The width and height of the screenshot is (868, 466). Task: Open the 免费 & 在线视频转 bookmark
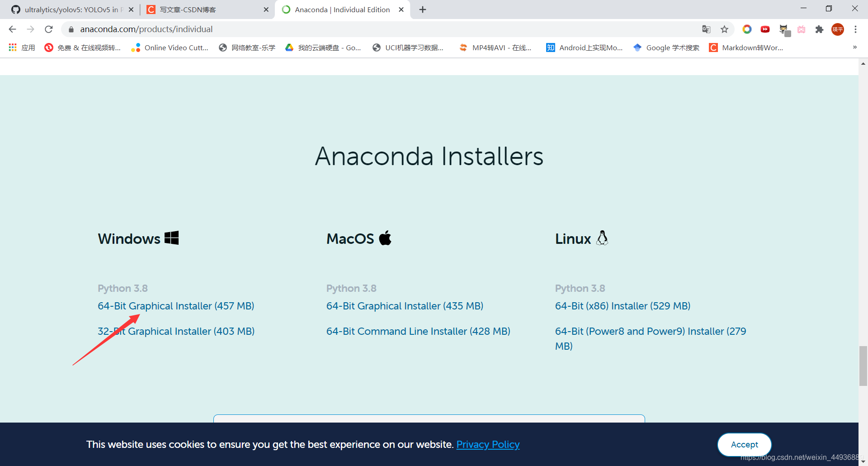(83, 48)
